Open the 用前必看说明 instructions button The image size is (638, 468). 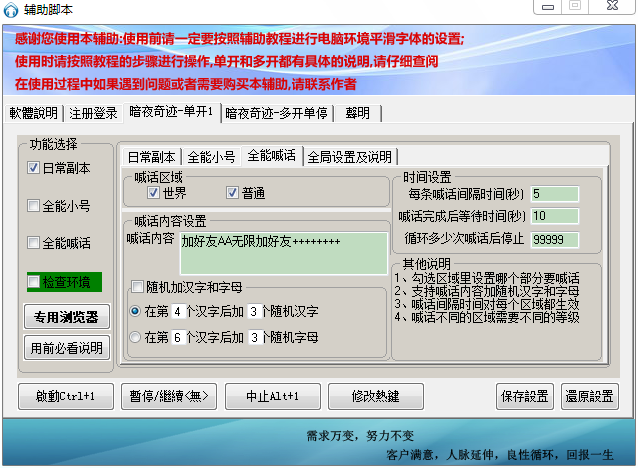[66, 348]
